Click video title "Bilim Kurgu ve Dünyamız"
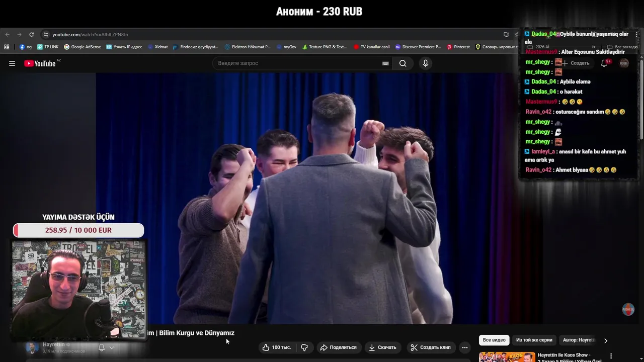 197,333
